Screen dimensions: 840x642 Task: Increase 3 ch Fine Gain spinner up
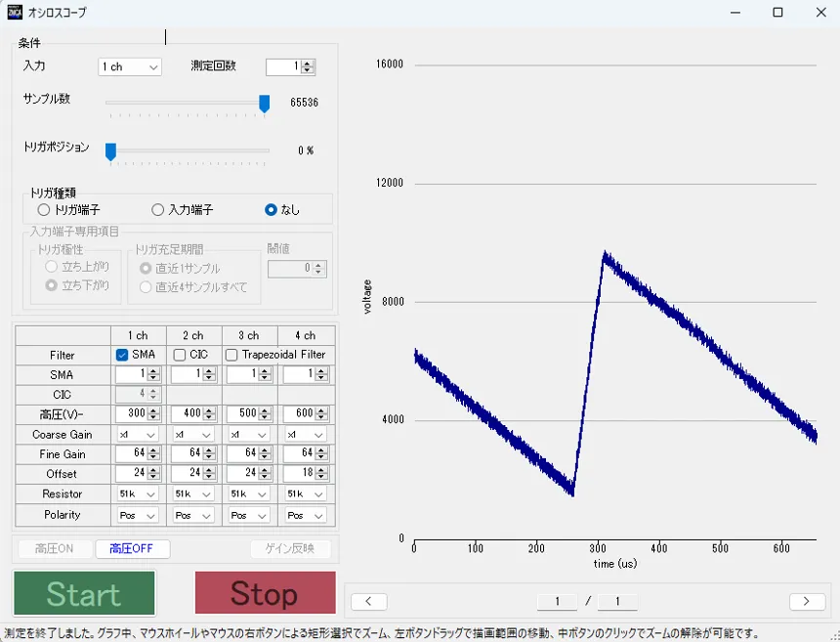[x=265, y=449]
